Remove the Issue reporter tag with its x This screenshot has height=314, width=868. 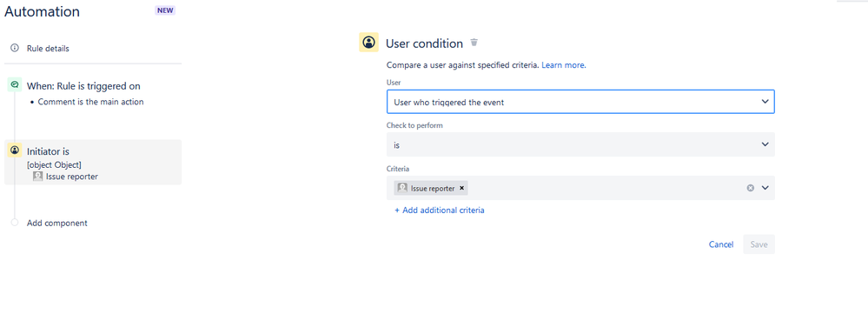click(461, 188)
